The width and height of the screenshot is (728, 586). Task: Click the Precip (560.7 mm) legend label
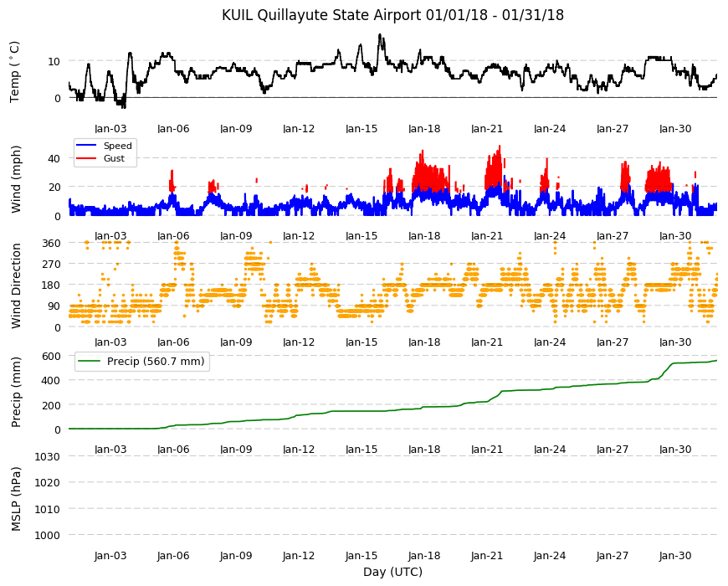(x=156, y=362)
